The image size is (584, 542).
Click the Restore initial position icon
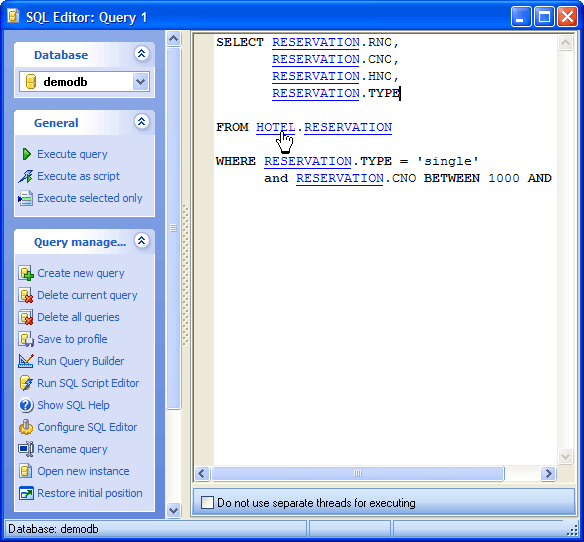pyautogui.click(x=26, y=493)
